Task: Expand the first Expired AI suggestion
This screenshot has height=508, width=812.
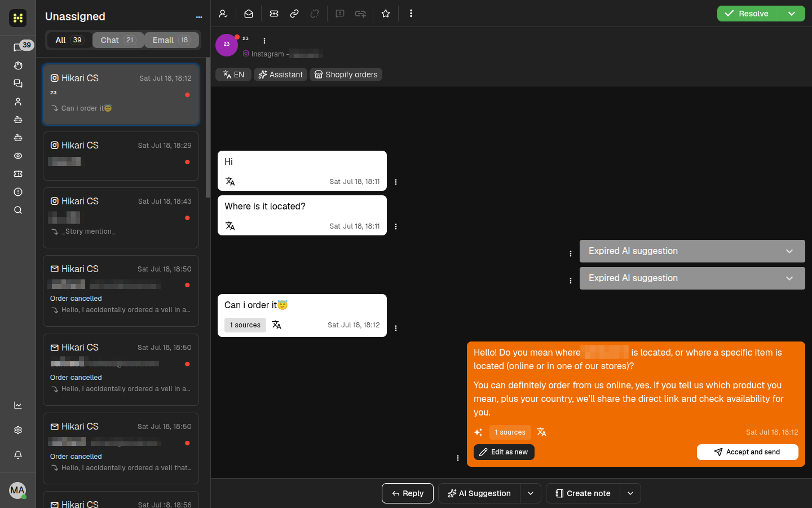Action: coord(692,251)
